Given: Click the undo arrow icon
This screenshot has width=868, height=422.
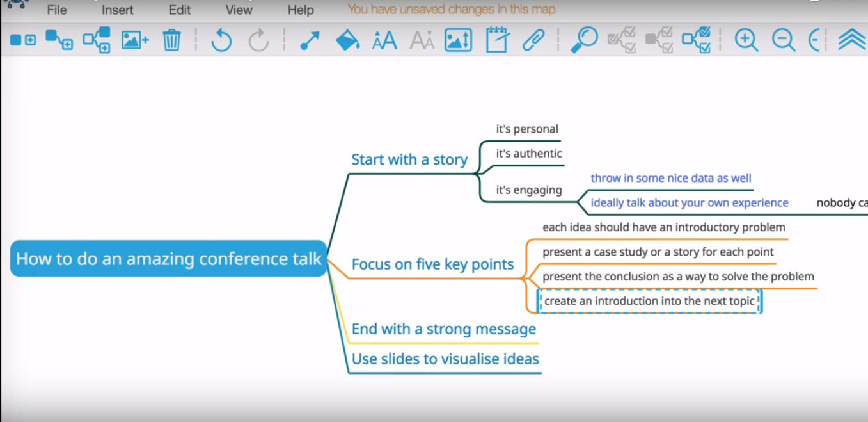Looking at the screenshot, I should pyautogui.click(x=221, y=40).
